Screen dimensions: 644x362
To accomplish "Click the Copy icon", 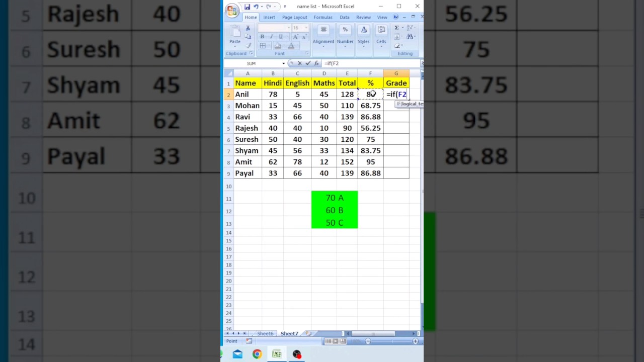I will coord(248,37).
